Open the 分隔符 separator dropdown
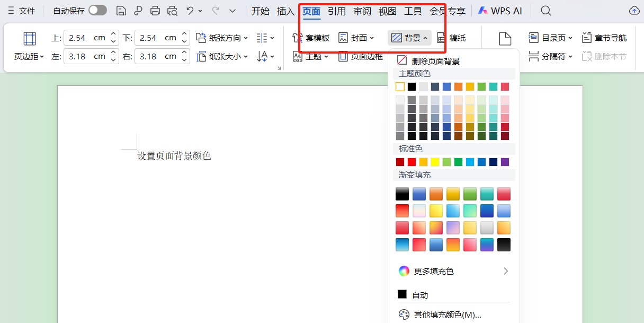 point(551,56)
